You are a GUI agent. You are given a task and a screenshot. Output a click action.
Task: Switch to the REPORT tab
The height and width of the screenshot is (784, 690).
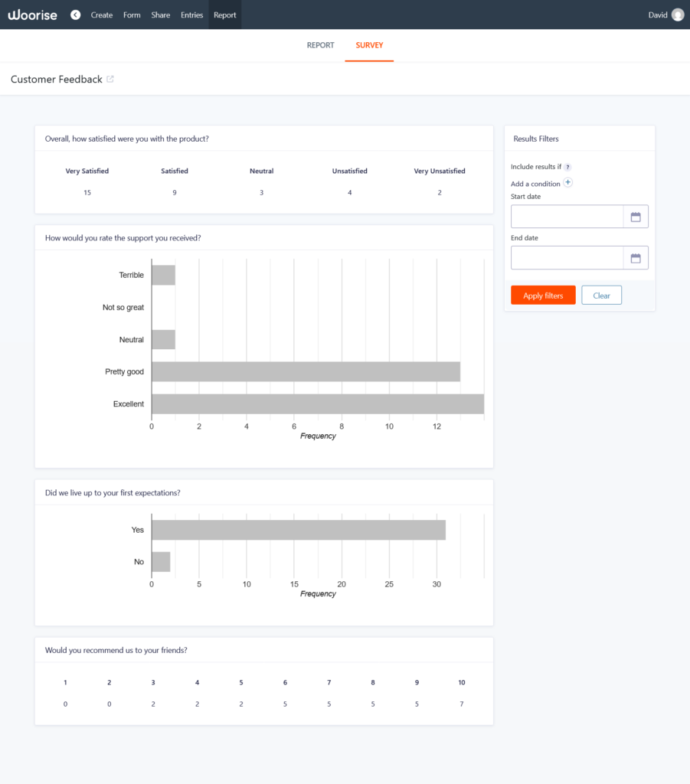click(320, 45)
